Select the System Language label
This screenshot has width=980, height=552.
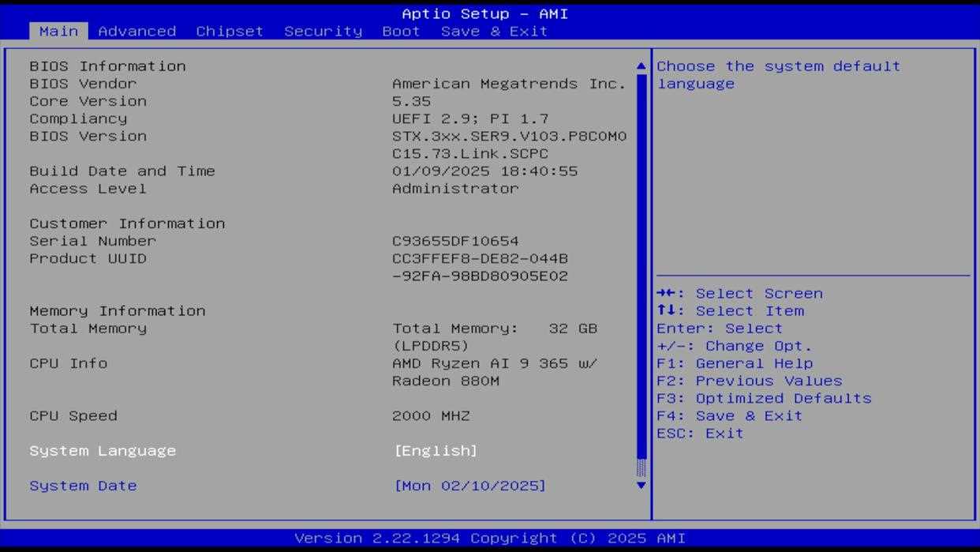103,451
